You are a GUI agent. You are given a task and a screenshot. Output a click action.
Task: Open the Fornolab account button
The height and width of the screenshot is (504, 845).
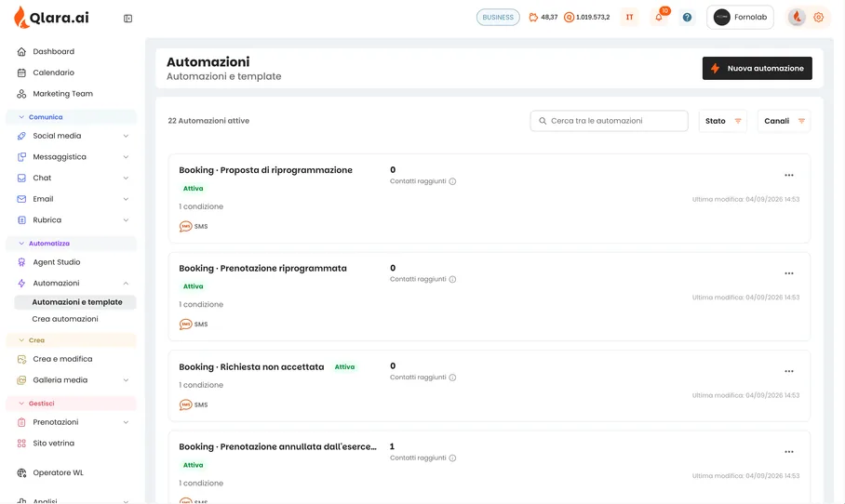click(x=740, y=18)
